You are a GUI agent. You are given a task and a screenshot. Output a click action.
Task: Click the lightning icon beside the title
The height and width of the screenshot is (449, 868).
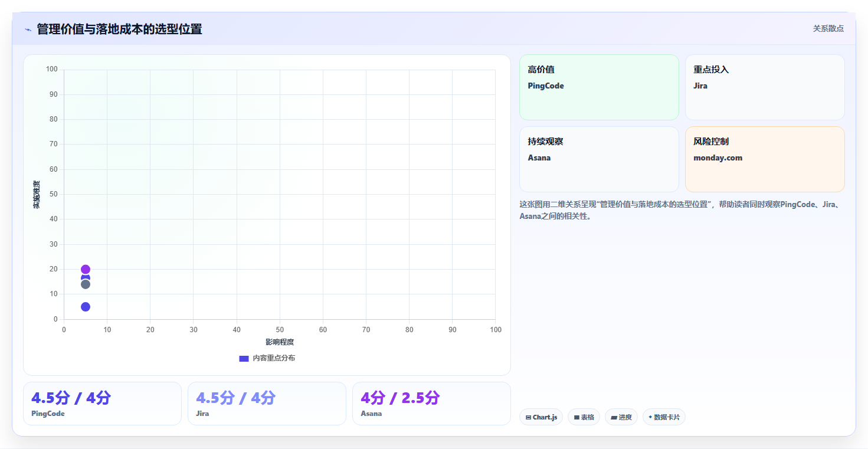28,30
